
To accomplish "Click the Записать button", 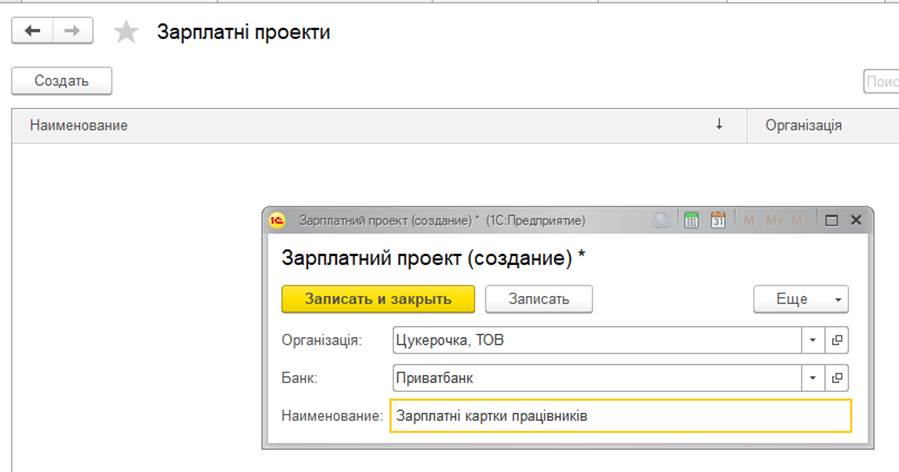I will [538, 299].
